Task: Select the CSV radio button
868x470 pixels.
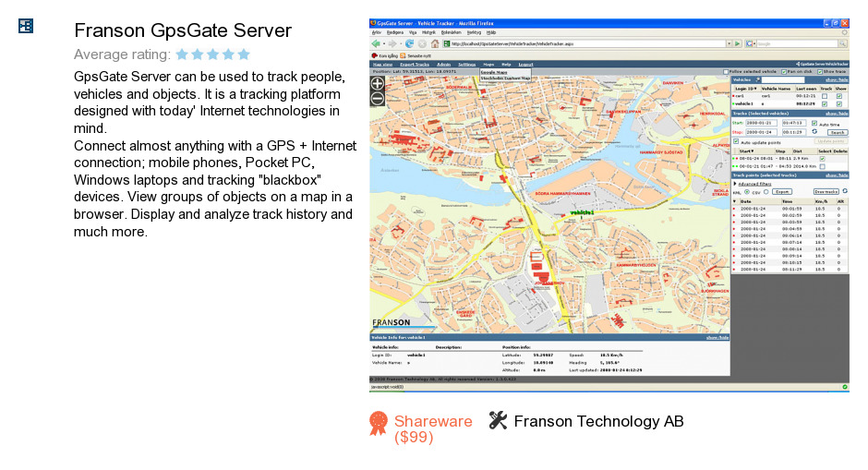Action: coord(766,191)
